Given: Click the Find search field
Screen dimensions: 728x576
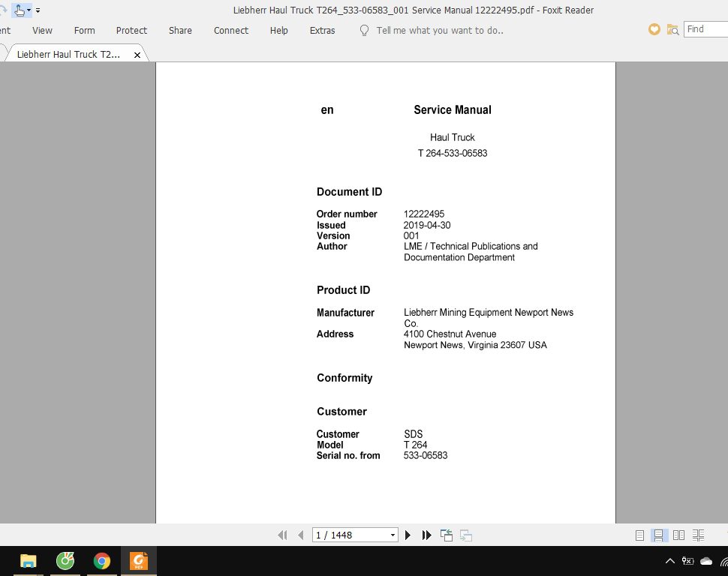Looking at the screenshot, I should (x=705, y=29).
